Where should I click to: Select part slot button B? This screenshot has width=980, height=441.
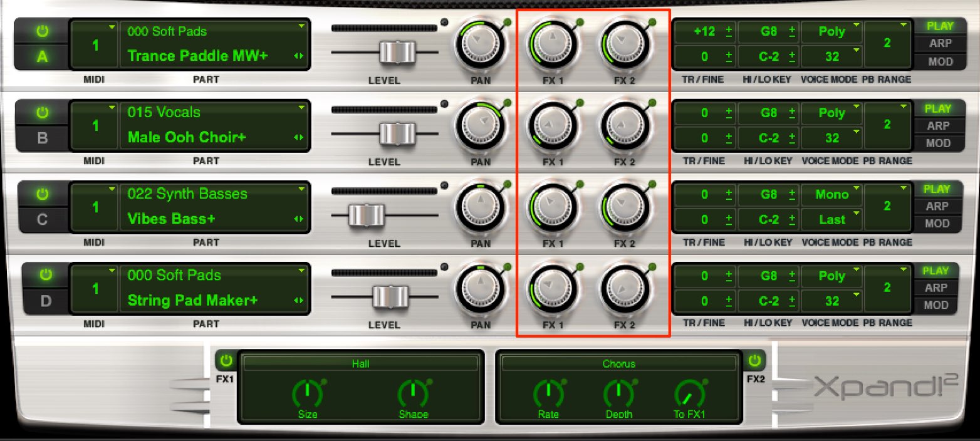pyautogui.click(x=42, y=138)
